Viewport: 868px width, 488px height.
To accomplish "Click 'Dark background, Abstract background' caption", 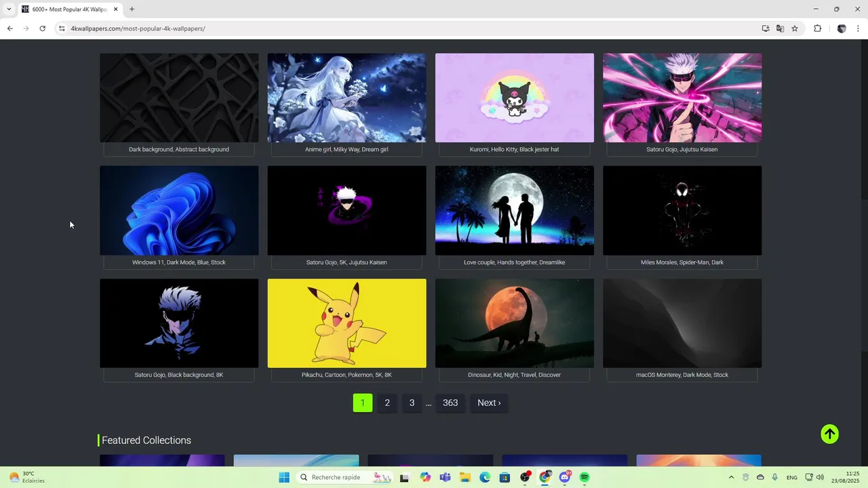I will point(179,149).
